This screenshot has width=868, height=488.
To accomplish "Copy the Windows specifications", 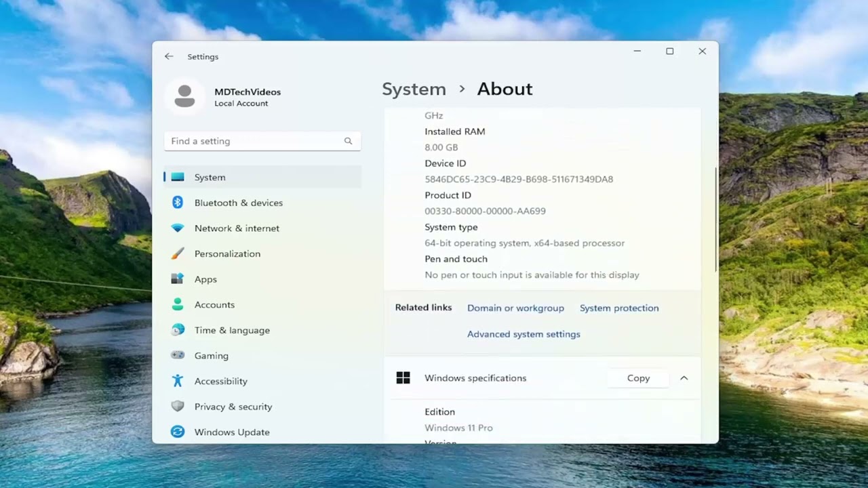I will [x=638, y=378].
